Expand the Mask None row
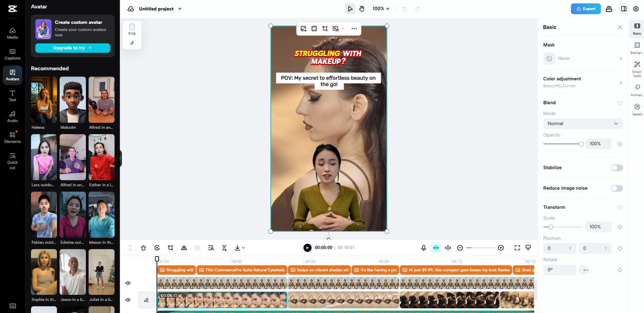The image size is (644, 313). [583, 58]
